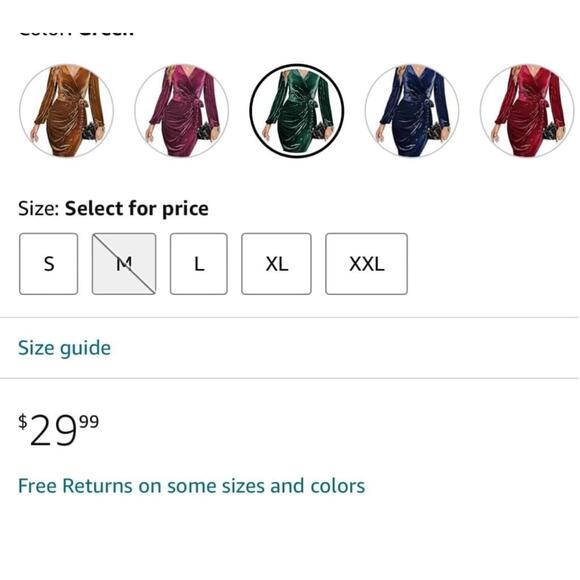Click the crossed-out unavailable M size
Image resolution: width=580 pixels, height=580 pixels.
pyautogui.click(x=124, y=264)
